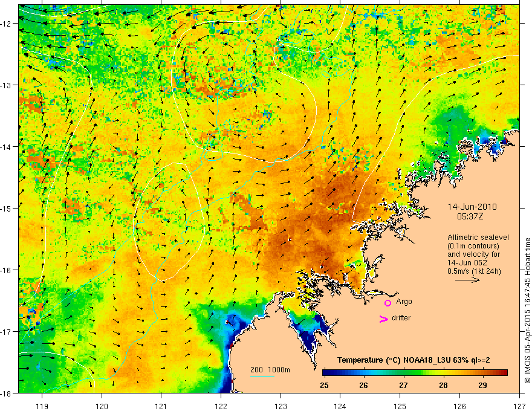
Task: Click latitude axis label -17
Action: tap(5, 331)
